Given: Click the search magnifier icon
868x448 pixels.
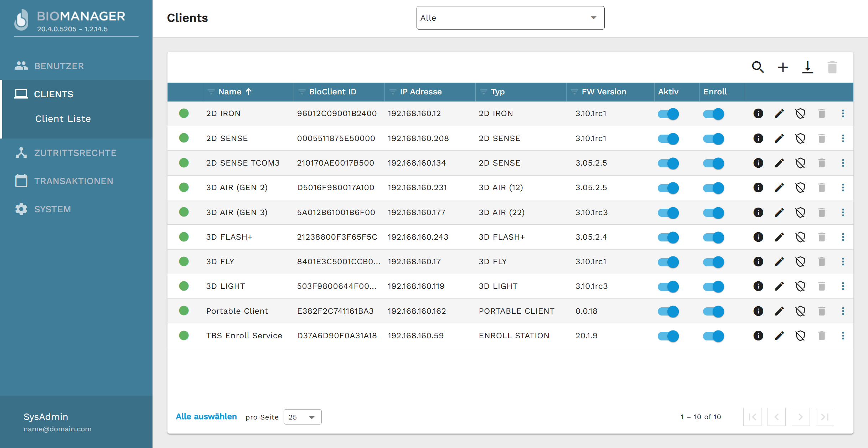Looking at the screenshot, I should [x=758, y=67].
